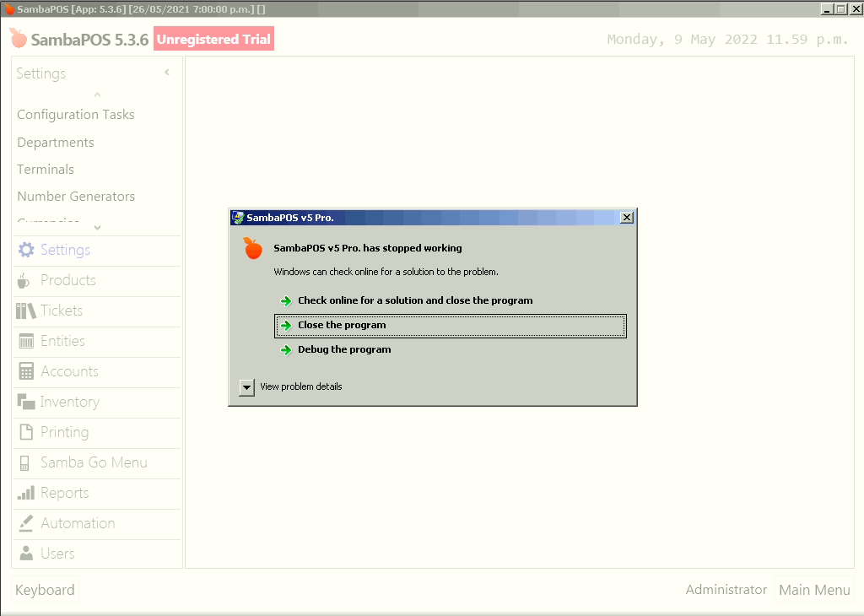The width and height of the screenshot is (864, 616).
Task: Click the error dialog title bar icon
Action: pos(237,218)
